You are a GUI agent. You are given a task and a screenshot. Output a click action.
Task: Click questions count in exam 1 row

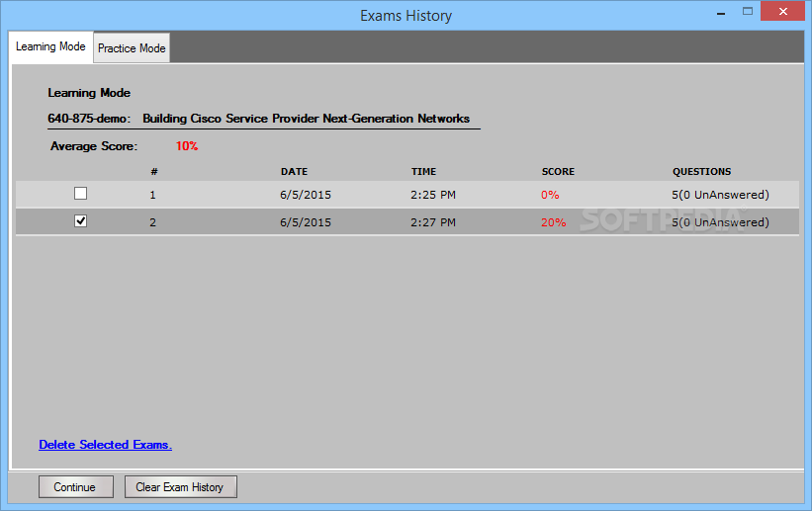720,195
